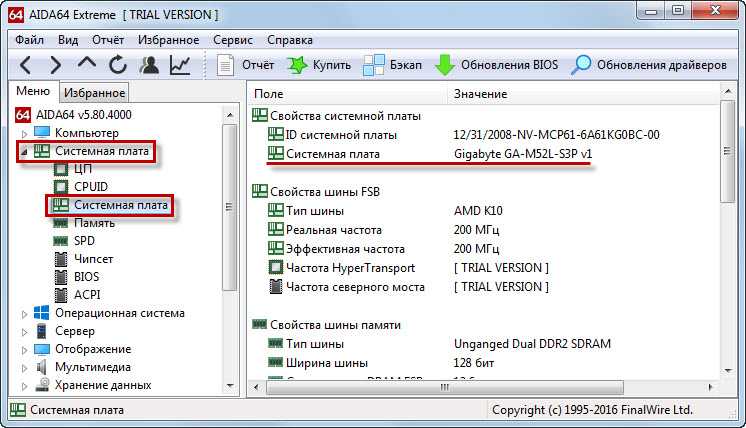Screen dimensions: 746x428
Task: Expand the Хранение данных tree node
Action: click(24, 386)
